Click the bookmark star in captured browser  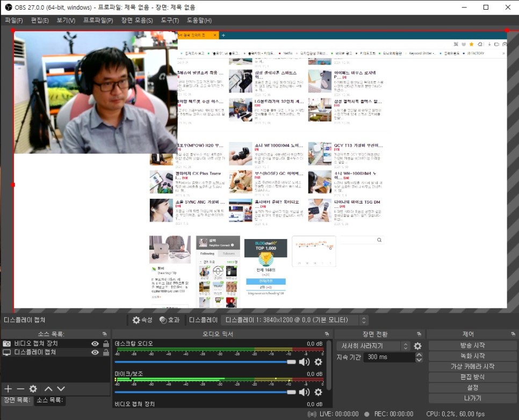coord(471,45)
